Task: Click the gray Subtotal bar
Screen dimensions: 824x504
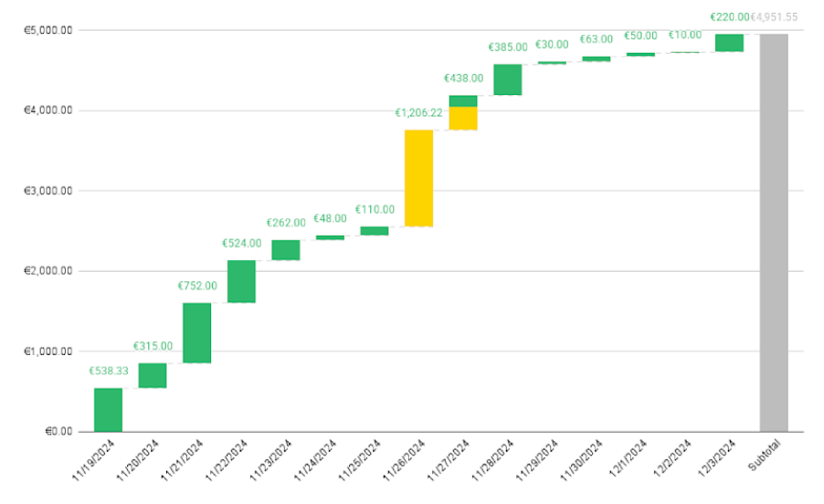Action: click(x=773, y=233)
